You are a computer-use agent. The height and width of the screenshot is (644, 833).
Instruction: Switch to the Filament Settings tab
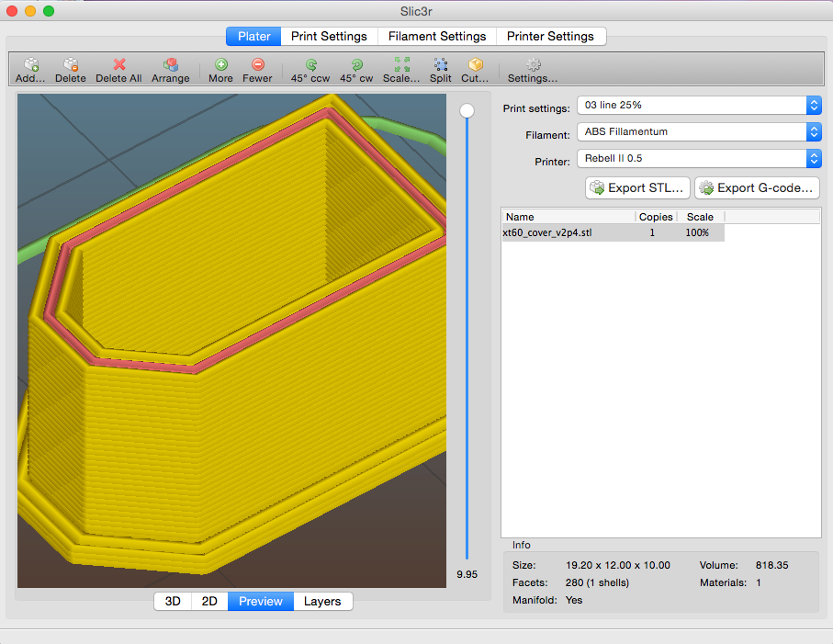point(436,37)
